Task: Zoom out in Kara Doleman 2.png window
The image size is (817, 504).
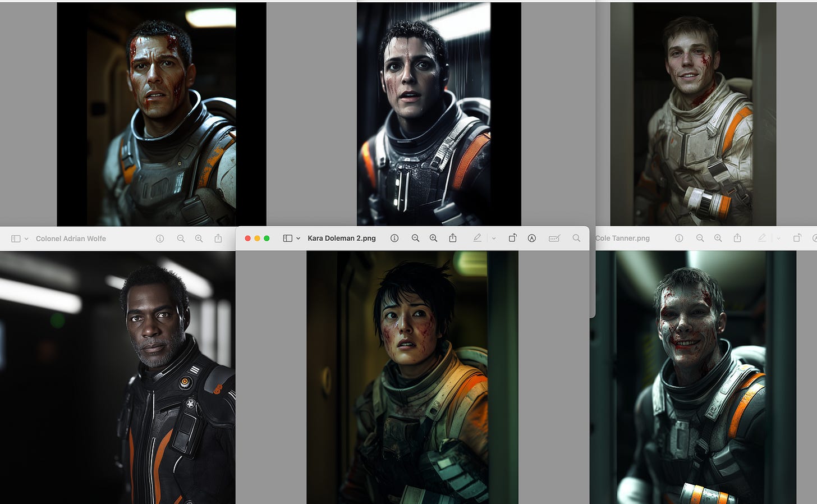Action: pyautogui.click(x=415, y=239)
